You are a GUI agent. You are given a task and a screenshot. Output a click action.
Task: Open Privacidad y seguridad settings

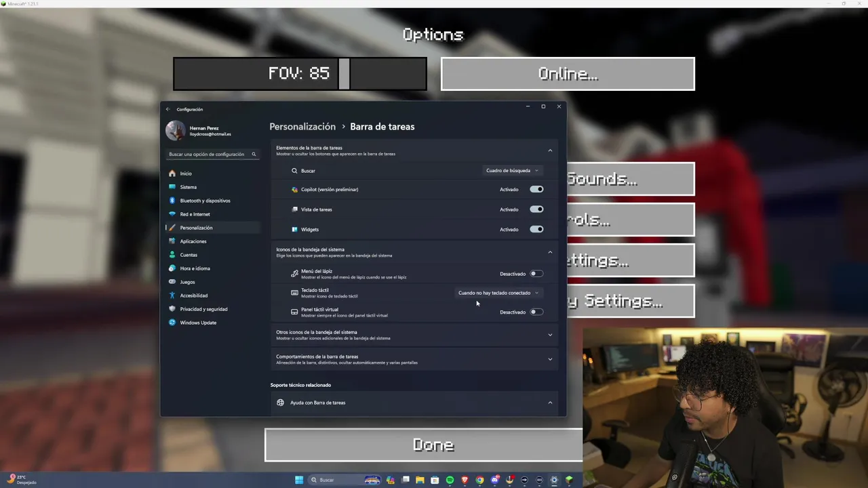tap(212, 309)
